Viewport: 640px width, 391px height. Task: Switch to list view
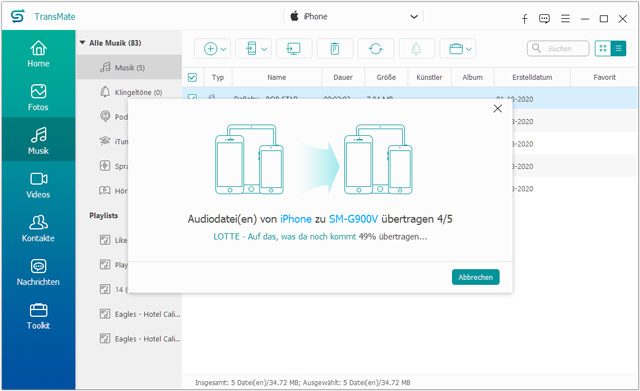coord(618,49)
